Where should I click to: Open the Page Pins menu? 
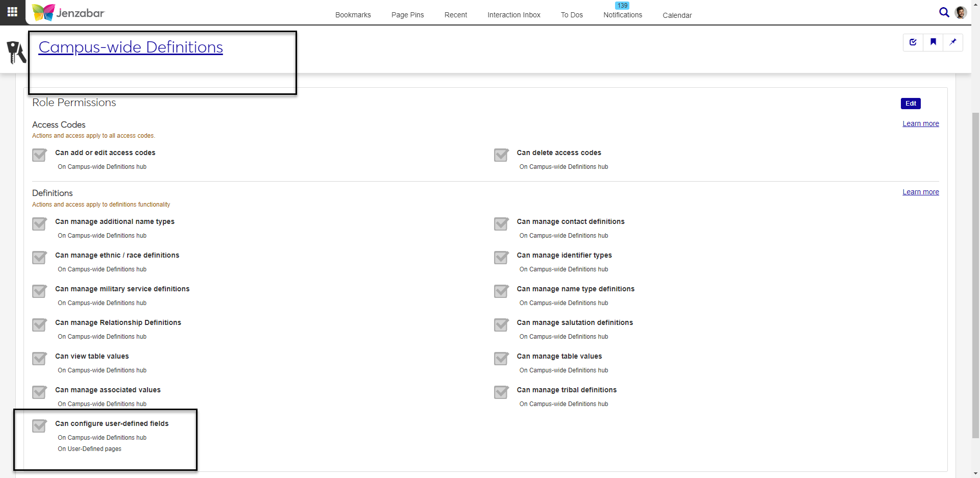tap(408, 15)
